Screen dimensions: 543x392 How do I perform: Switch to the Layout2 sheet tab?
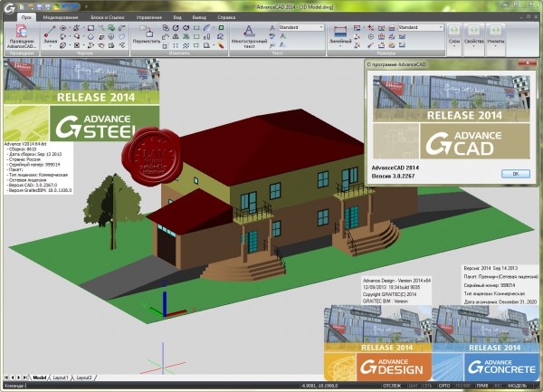(x=84, y=378)
